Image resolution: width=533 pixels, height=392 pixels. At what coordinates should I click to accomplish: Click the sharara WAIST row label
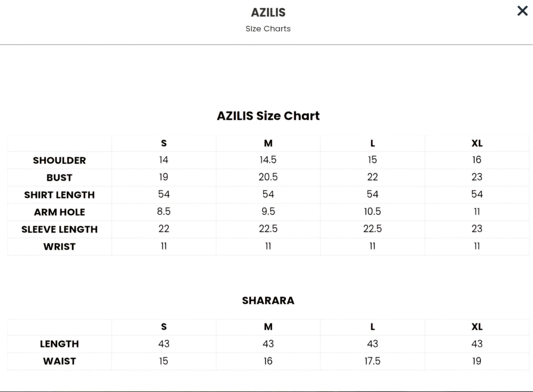tap(59, 361)
